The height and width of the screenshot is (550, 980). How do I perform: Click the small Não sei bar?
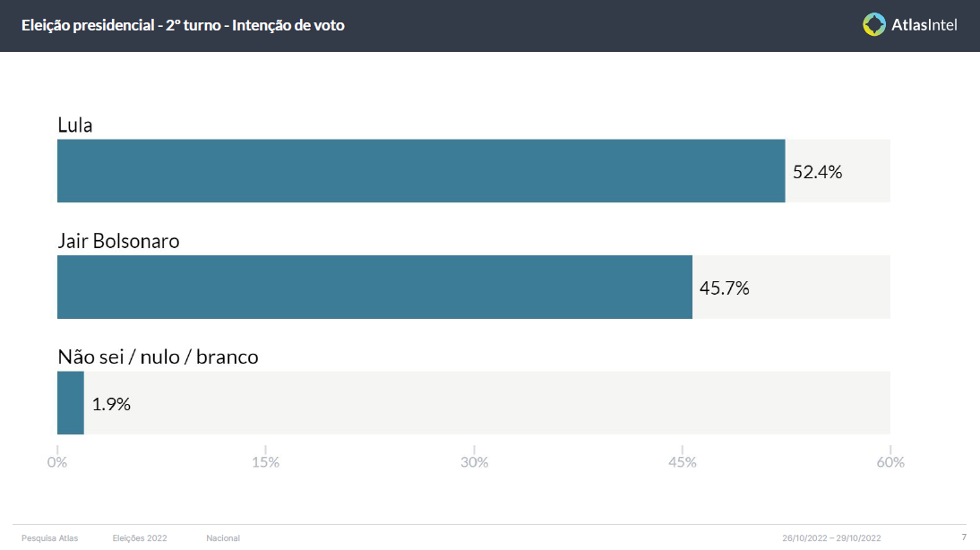[71, 402]
